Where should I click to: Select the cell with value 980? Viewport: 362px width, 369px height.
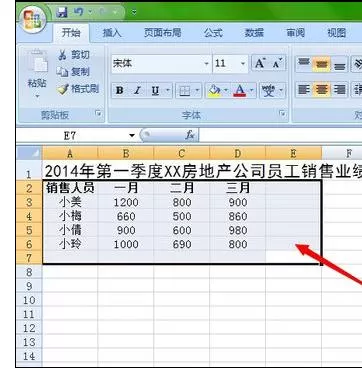coord(238,230)
